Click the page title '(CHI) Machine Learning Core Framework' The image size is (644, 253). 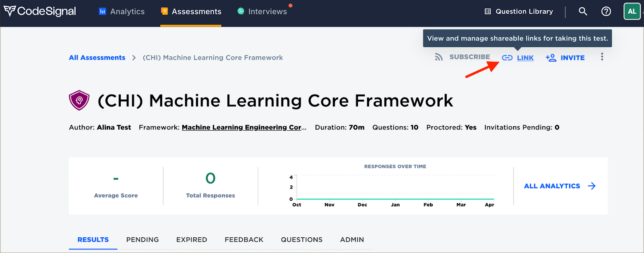click(x=275, y=101)
